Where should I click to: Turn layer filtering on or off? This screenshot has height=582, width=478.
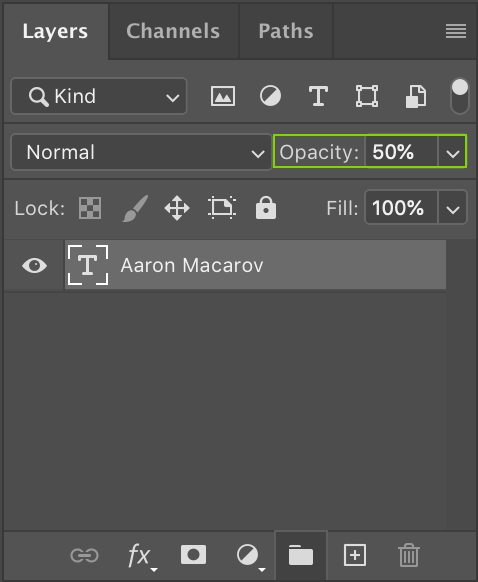click(460, 96)
